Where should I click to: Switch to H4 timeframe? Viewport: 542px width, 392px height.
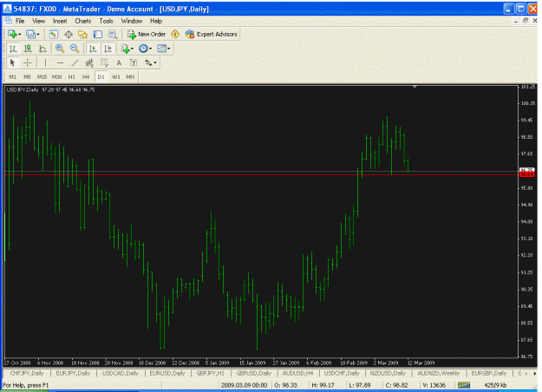pyautogui.click(x=86, y=76)
